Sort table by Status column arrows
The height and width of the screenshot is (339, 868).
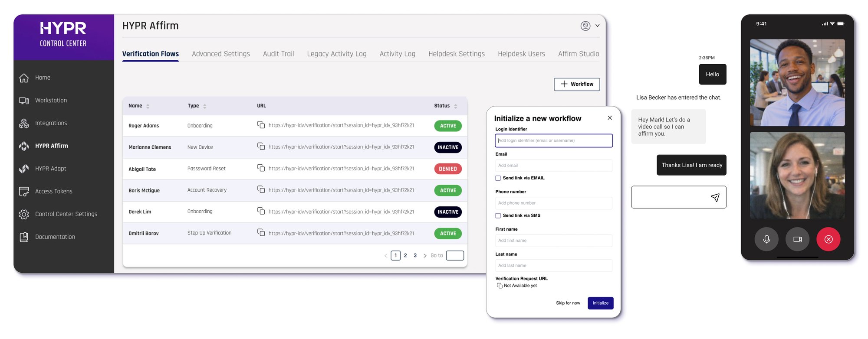point(455,106)
